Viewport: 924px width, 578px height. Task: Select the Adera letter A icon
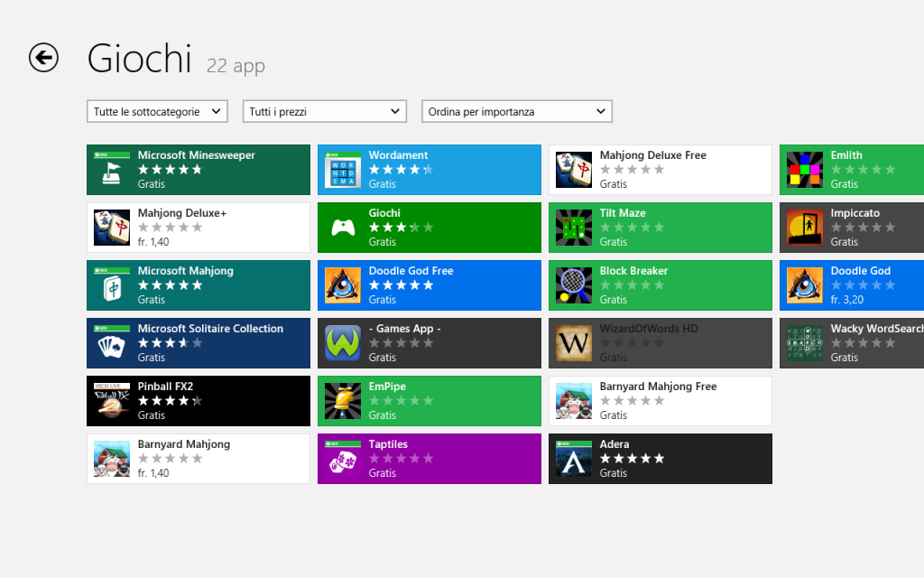574,459
